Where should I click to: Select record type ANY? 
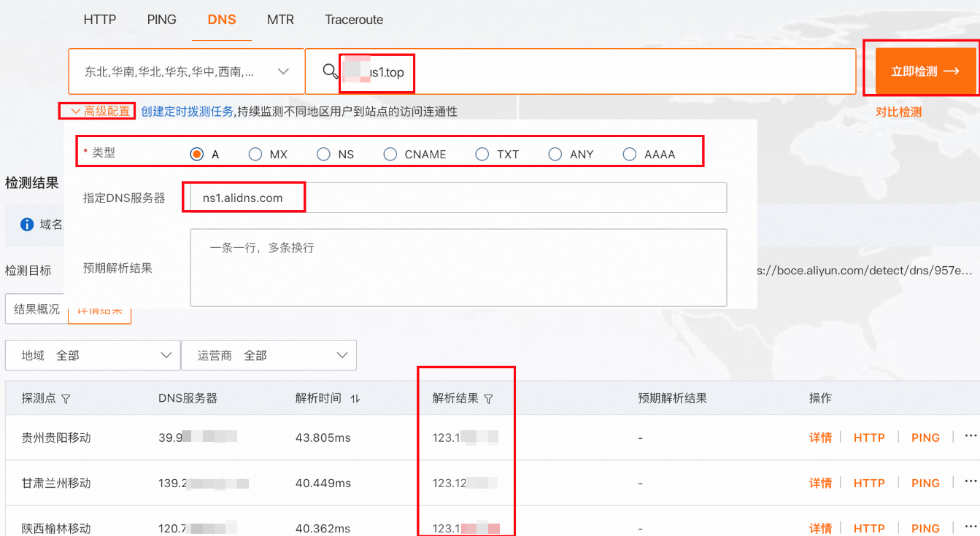[555, 154]
